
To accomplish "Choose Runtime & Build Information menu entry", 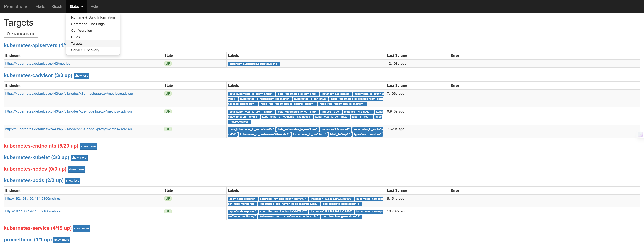I will click(93, 17).
